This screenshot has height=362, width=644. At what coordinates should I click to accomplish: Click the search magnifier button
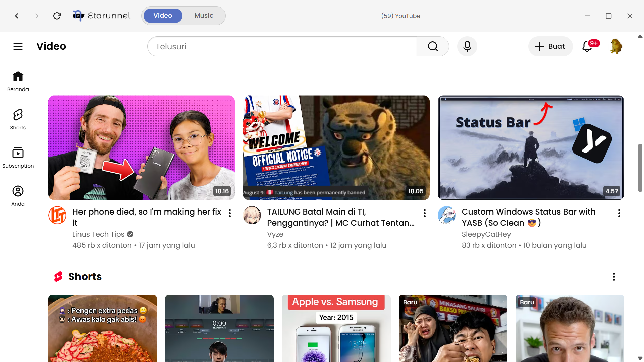433,46
